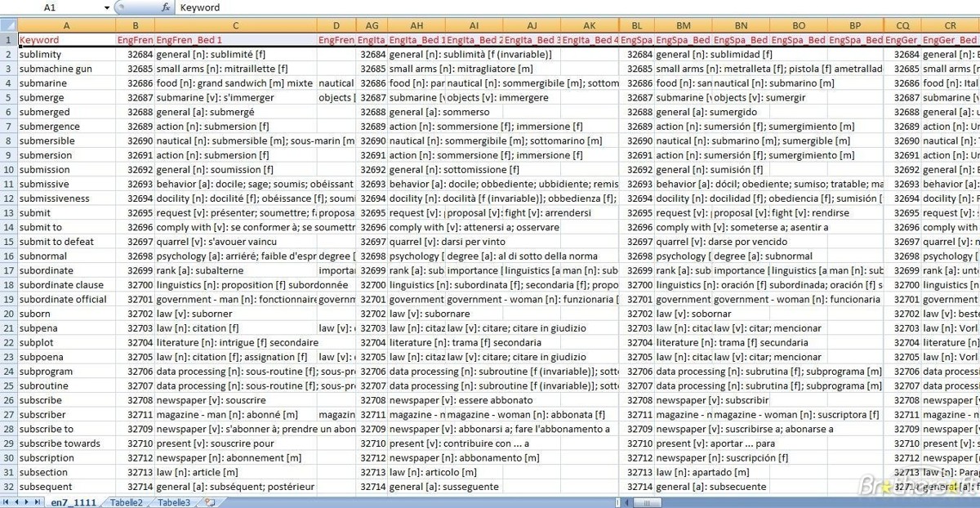
Task: Select cell 'small arms [n]: mitraillette [f]'
Action: pyautogui.click(x=235, y=69)
